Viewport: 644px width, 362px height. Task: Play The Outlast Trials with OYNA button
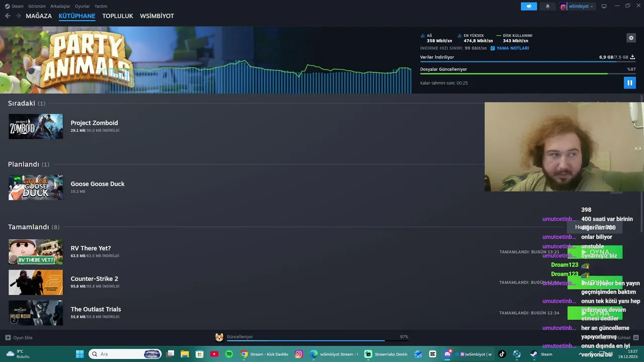tap(595, 313)
